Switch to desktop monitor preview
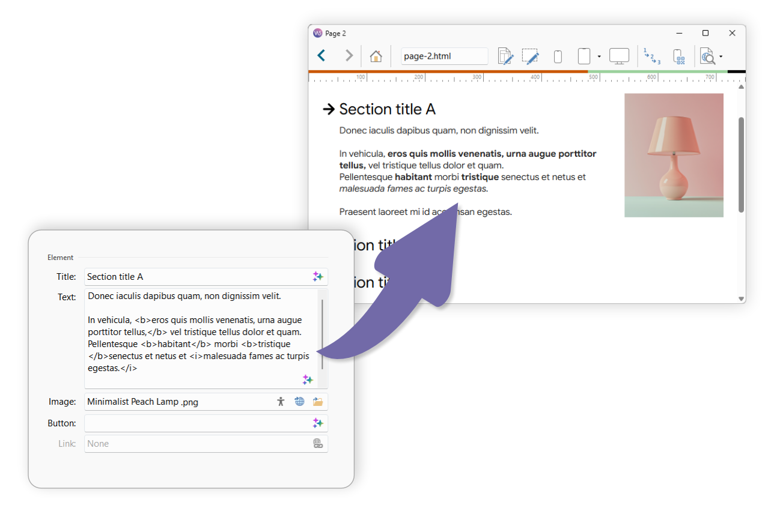774x532 pixels. point(619,56)
